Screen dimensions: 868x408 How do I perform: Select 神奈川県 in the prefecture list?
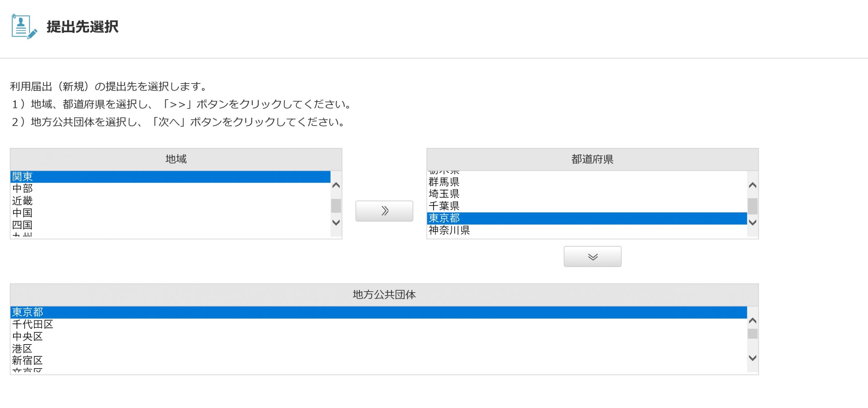click(449, 230)
